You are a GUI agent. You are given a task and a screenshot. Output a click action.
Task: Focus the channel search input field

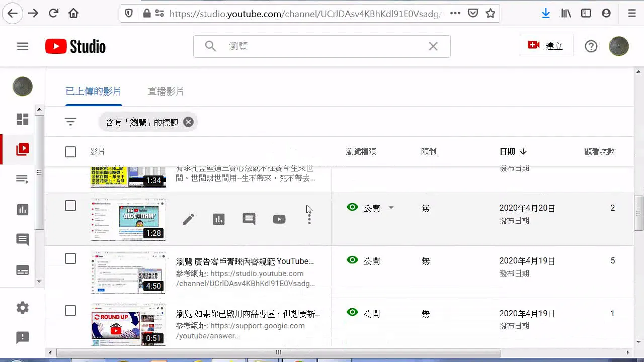[x=322, y=46]
